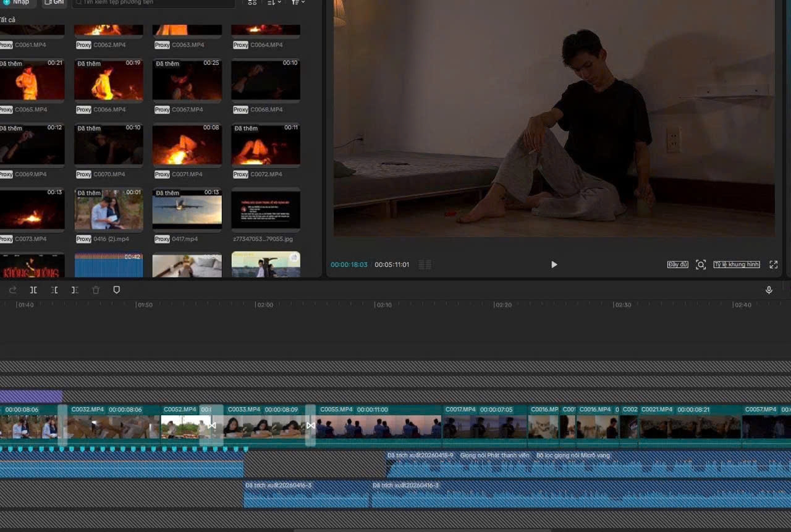791x532 pixels.
Task: Select C0067.MP4 thumbnail
Action: click(187, 80)
